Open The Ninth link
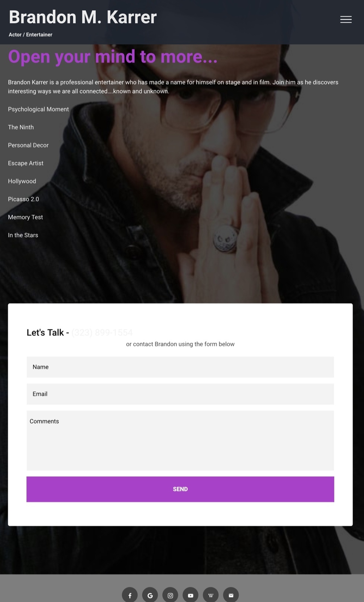364x602 pixels. tap(21, 127)
